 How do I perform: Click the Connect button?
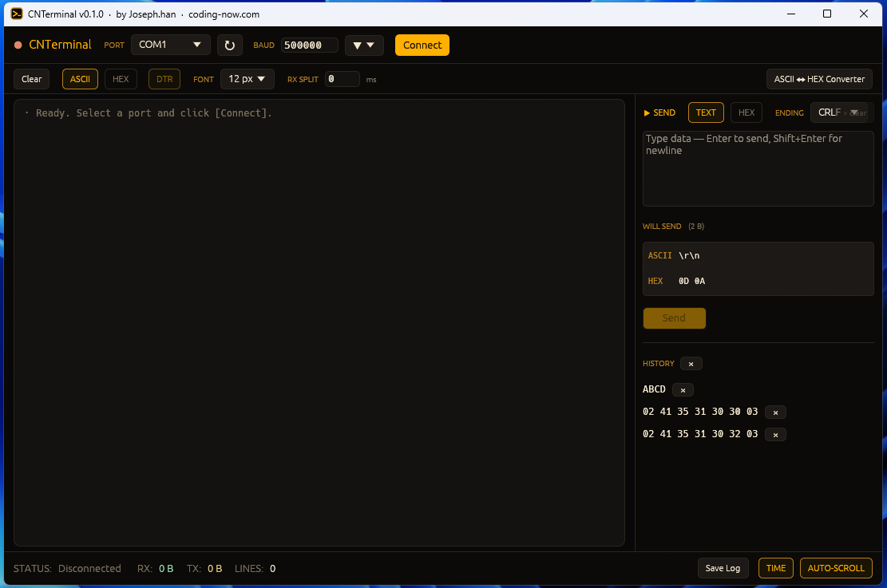(x=422, y=45)
